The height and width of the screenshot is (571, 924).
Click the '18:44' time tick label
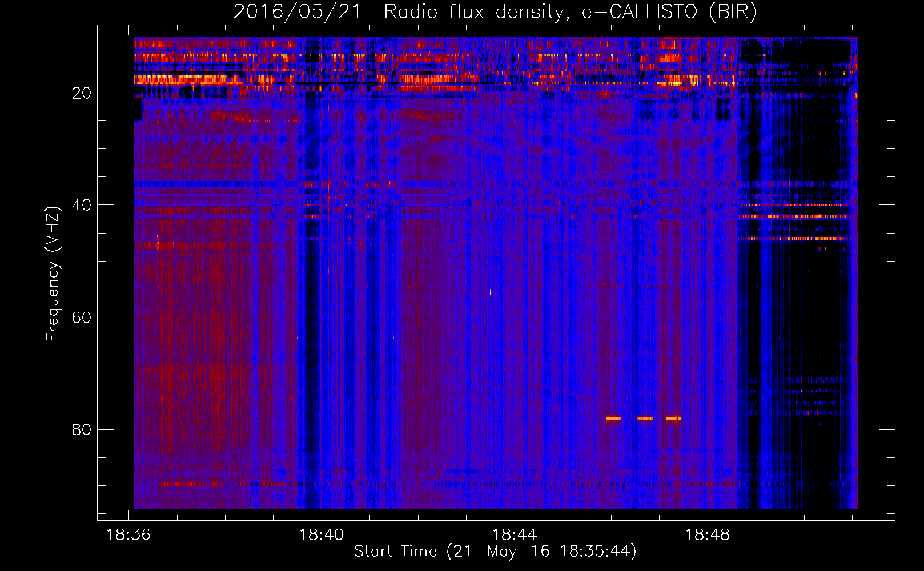(515, 535)
